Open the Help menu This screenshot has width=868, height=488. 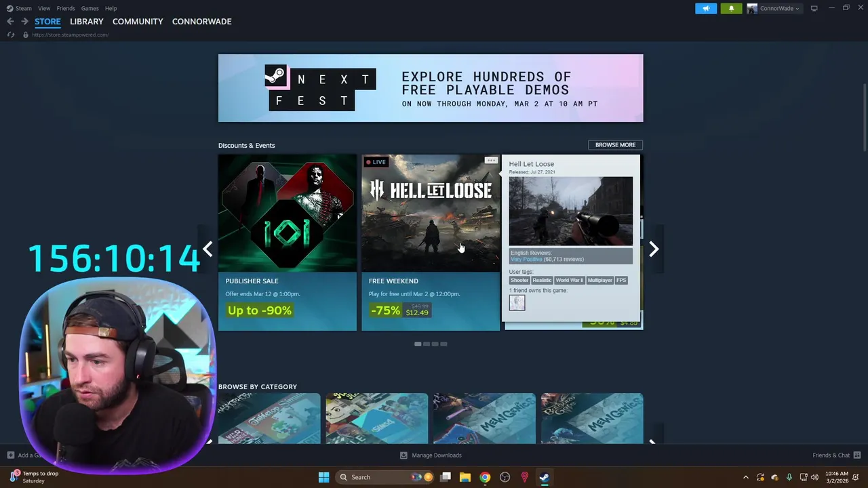[x=111, y=8]
